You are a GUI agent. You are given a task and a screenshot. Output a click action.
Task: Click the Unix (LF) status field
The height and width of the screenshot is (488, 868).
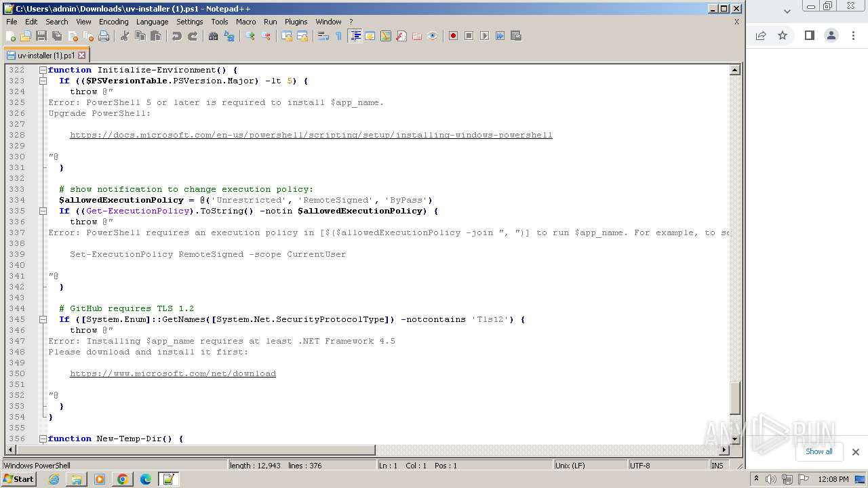[x=590, y=466]
